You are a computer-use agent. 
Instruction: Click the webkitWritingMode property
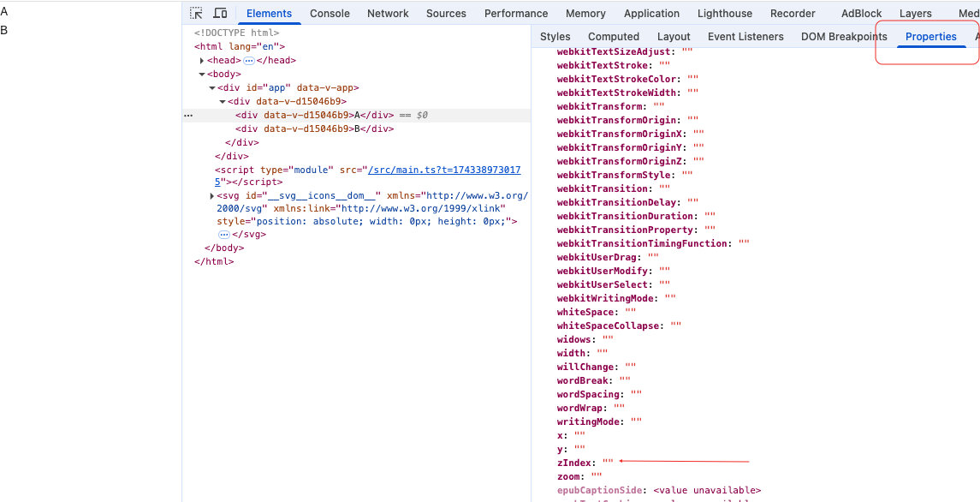tap(616, 299)
